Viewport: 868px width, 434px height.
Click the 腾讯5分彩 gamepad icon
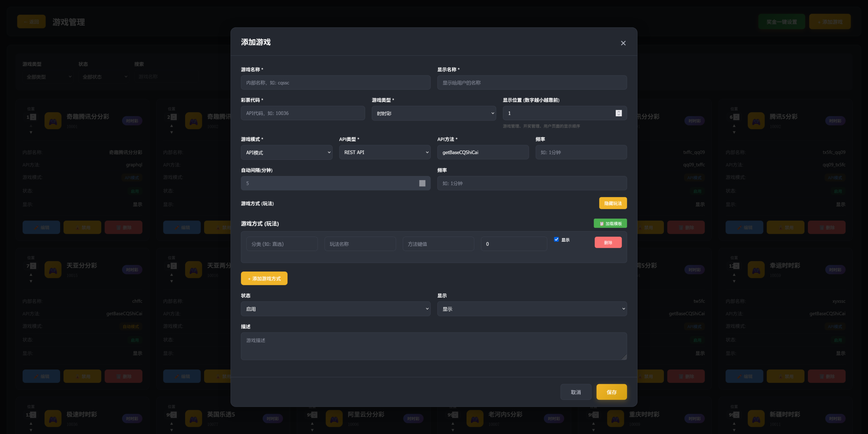click(756, 120)
